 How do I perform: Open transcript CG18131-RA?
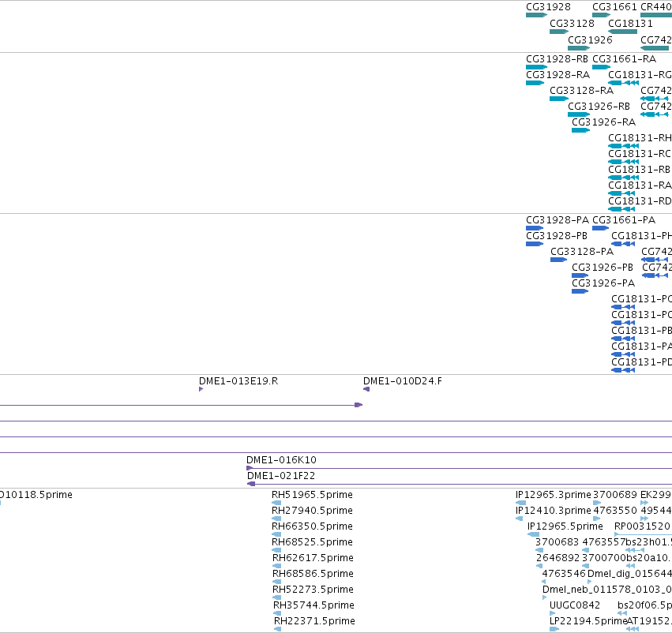coord(621,193)
